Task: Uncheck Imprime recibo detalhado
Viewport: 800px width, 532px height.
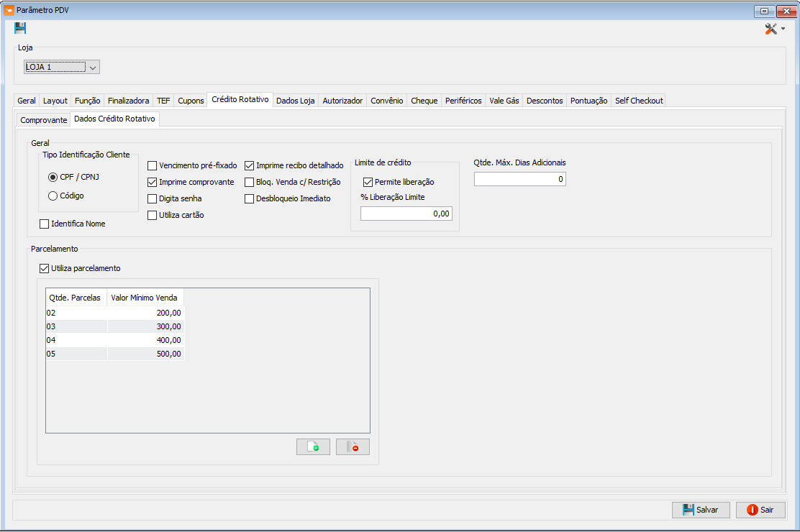Action: pos(250,166)
